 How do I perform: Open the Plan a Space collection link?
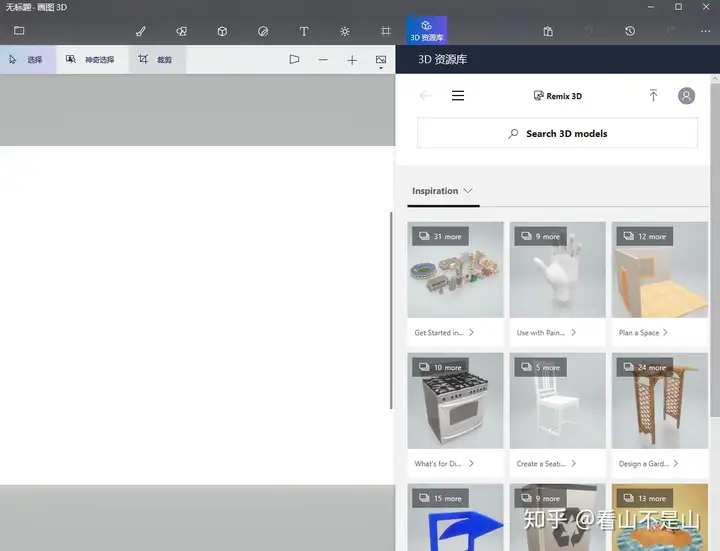pos(643,332)
